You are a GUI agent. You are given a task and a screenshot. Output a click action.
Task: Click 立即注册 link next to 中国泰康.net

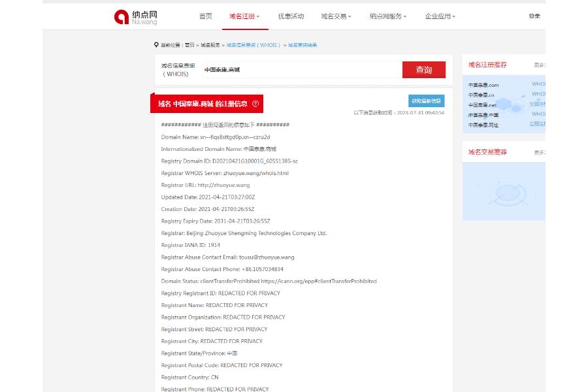click(x=538, y=104)
